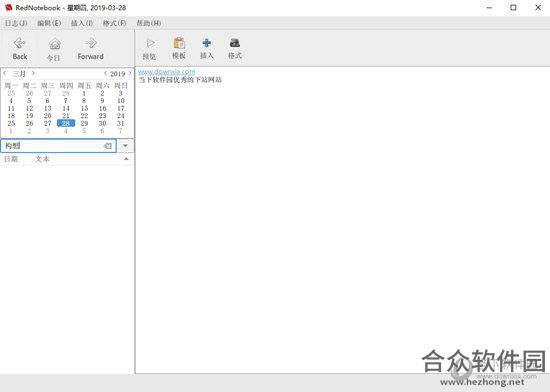Select March 24 in the calendar
The width and height of the screenshot is (550, 392).
click(121, 116)
